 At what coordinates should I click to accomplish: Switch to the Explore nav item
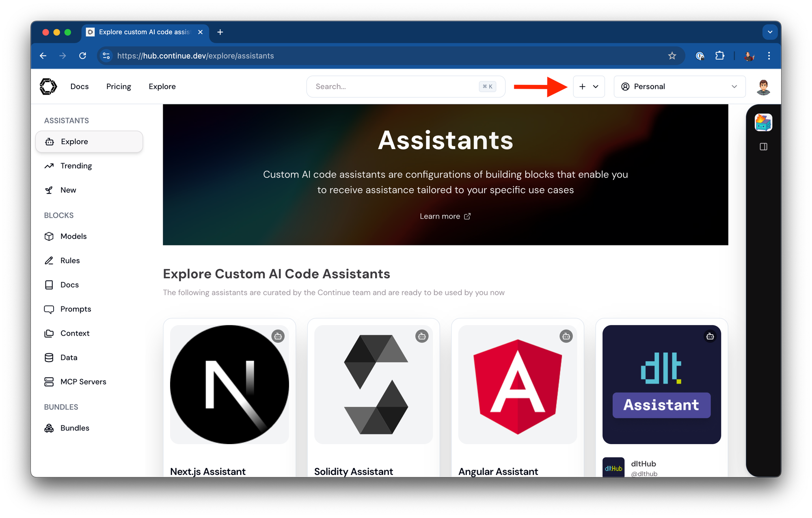(162, 86)
